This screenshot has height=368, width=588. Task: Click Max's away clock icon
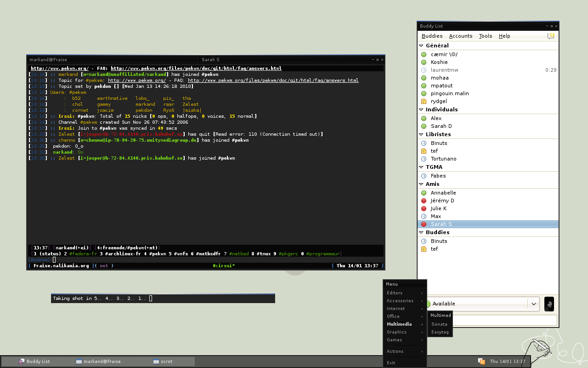click(x=424, y=216)
